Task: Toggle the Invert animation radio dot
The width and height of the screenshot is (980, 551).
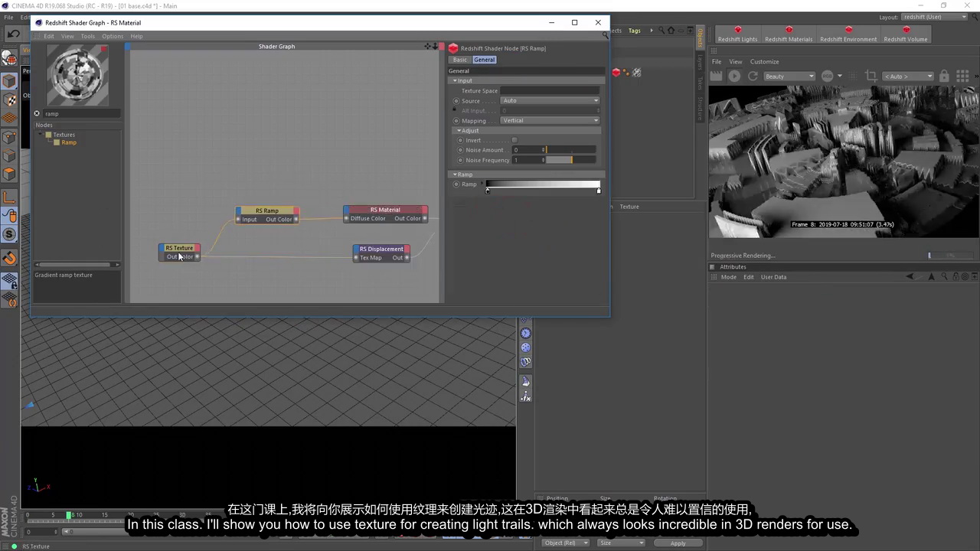Action: point(460,140)
